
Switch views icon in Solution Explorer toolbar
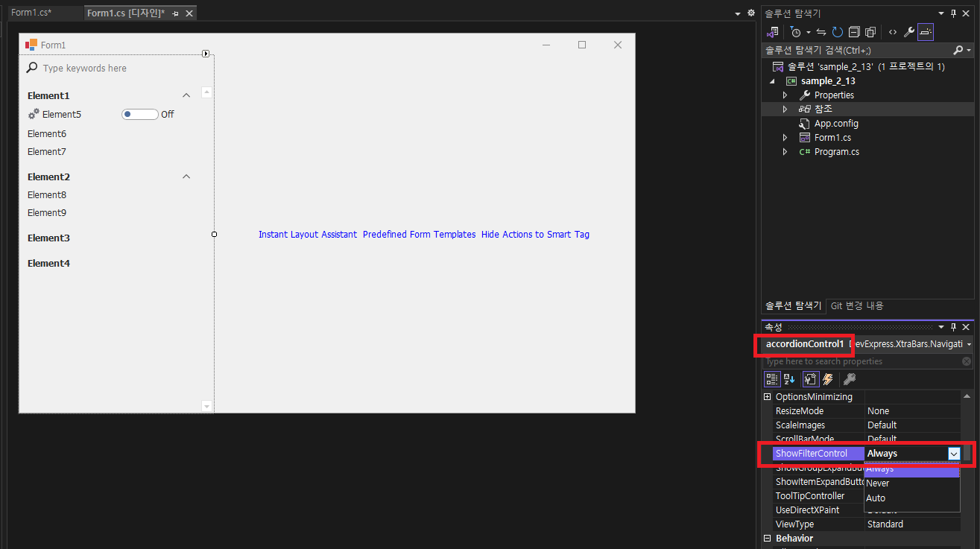(x=773, y=32)
